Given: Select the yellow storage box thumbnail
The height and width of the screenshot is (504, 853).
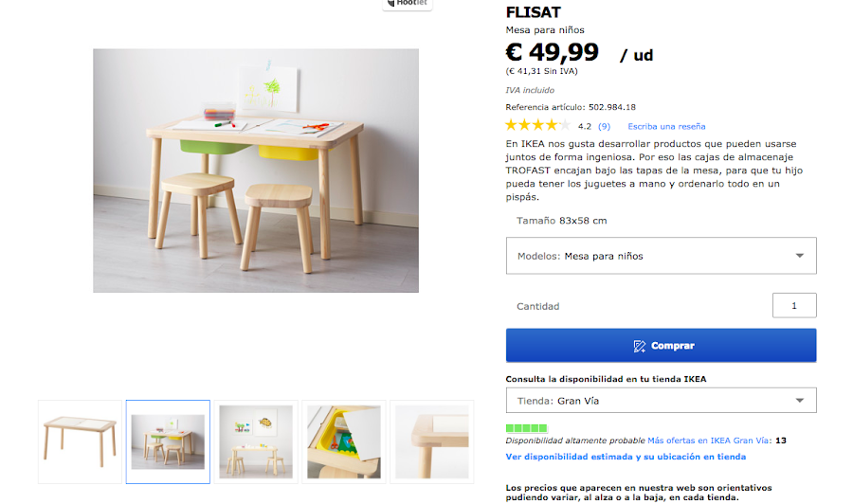Looking at the screenshot, I should pyautogui.click(x=344, y=442).
